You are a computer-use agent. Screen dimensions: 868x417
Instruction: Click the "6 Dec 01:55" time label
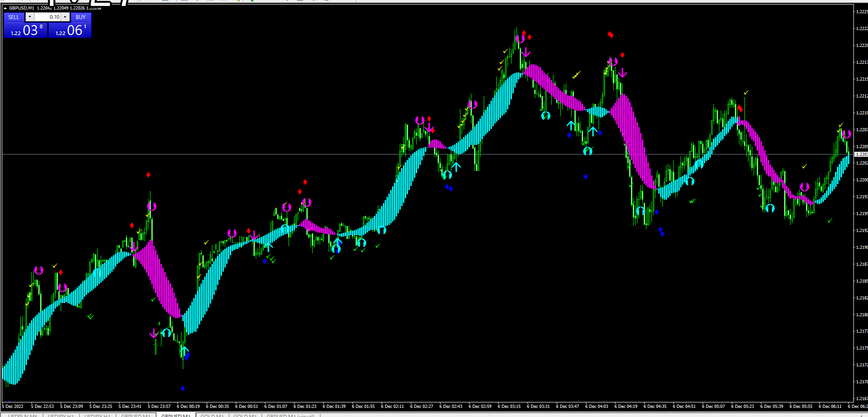coord(363,406)
